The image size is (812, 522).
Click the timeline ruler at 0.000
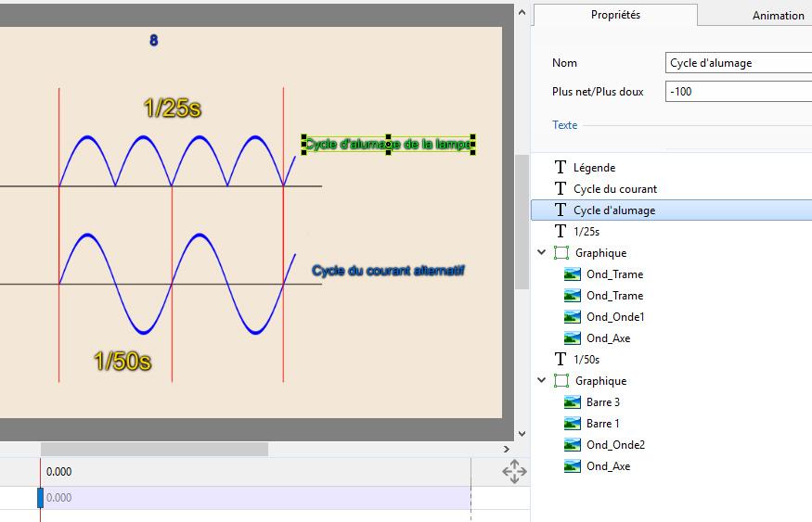(x=58, y=471)
